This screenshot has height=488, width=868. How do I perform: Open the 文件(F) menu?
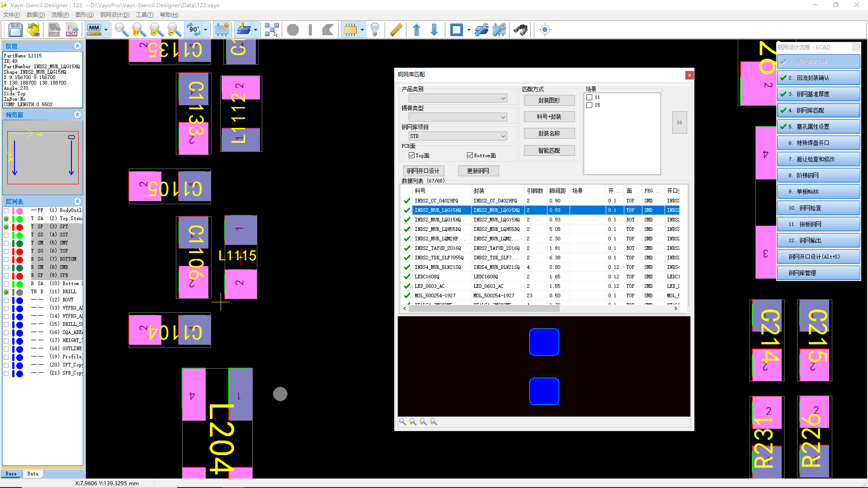[12, 15]
